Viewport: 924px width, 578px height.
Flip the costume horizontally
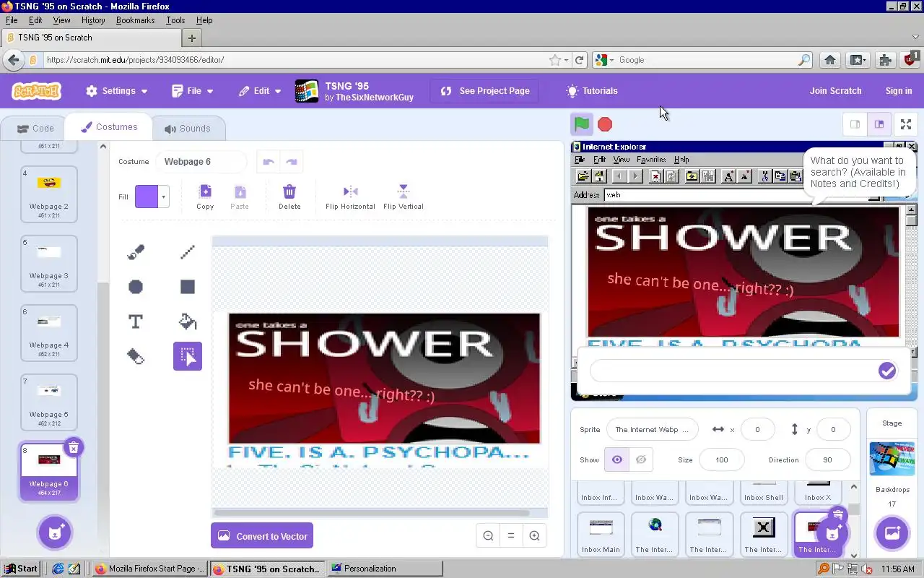pyautogui.click(x=350, y=197)
